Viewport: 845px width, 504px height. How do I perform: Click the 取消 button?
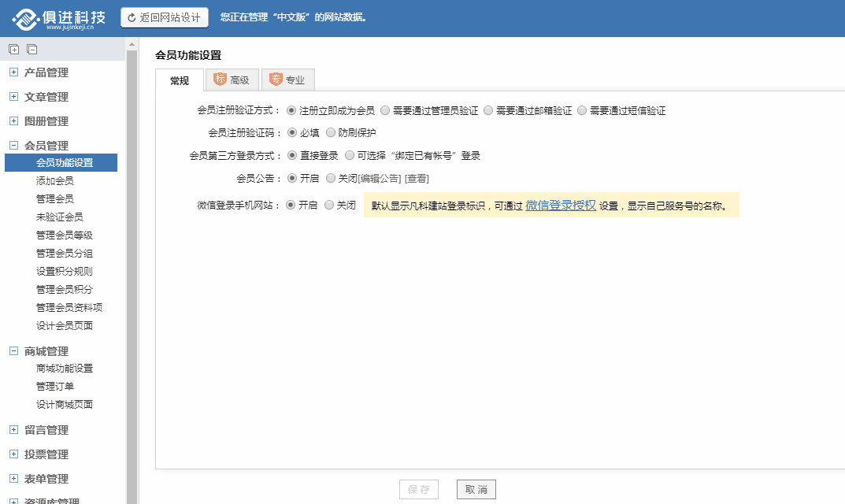click(476, 489)
